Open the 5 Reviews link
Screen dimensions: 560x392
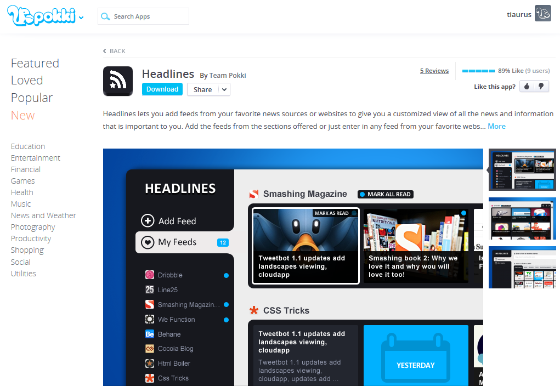(x=434, y=71)
